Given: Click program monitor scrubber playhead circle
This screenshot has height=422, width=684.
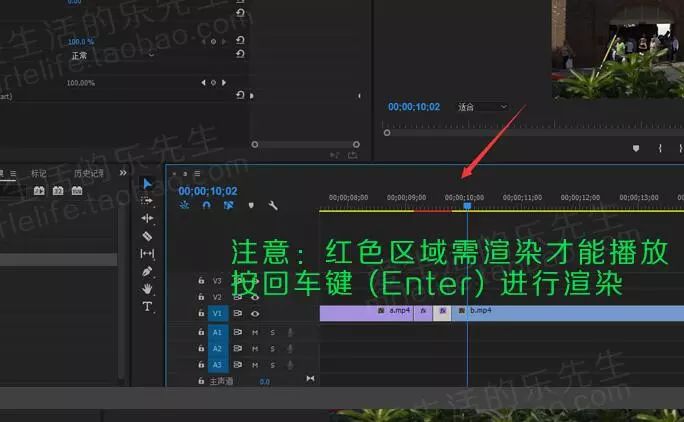Looking at the screenshot, I should (387, 133).
